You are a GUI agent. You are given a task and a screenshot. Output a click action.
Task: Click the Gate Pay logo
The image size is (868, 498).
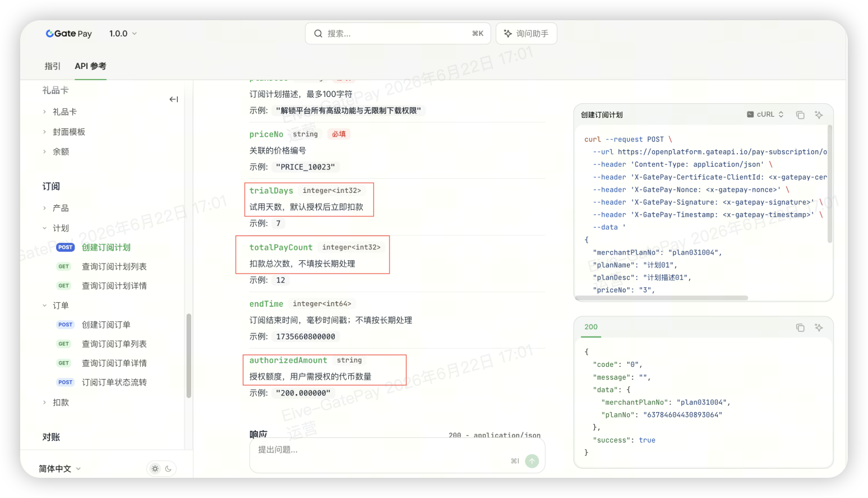[x=69, y=34]
